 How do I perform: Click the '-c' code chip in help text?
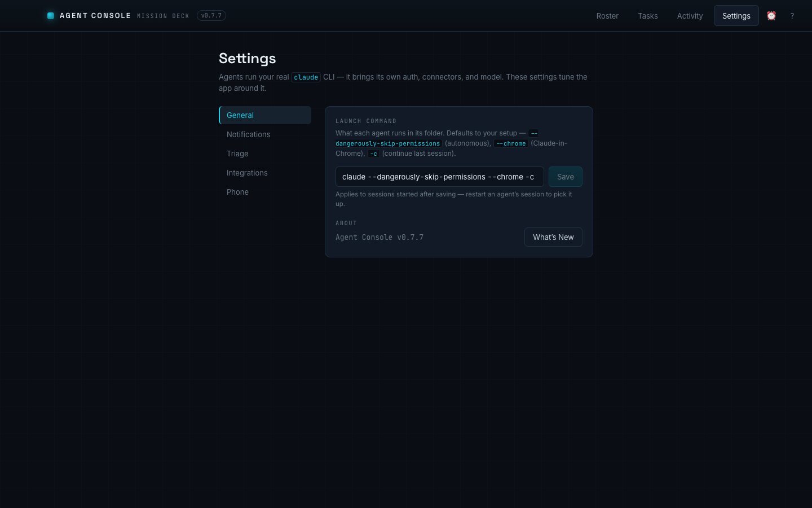(374, 154)
